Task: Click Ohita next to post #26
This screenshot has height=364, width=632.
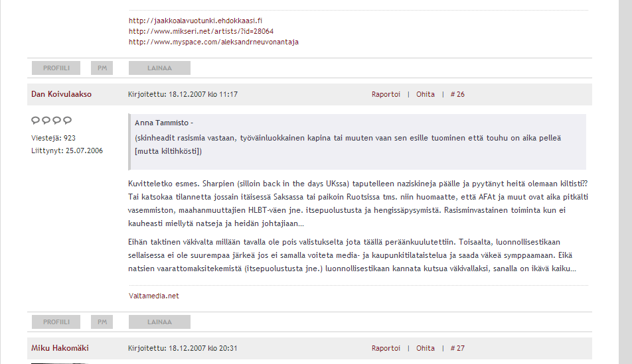Action: (425, 94)
